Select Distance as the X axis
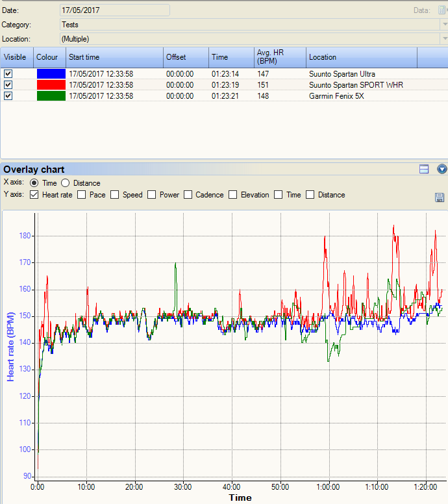 point(66,183)
